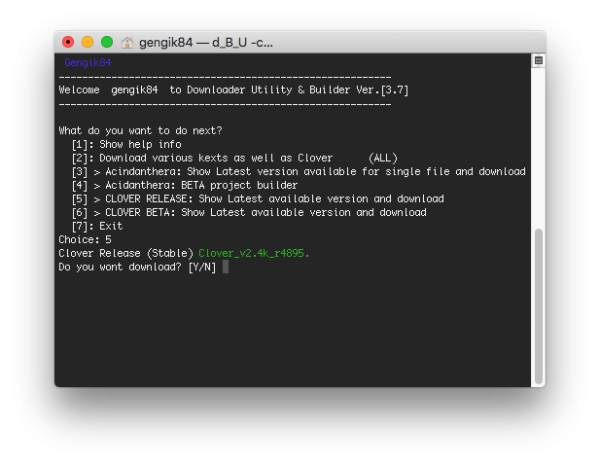Click menu line '[7]: Exit'
The image size is (600, 465).
click(97, 226)
